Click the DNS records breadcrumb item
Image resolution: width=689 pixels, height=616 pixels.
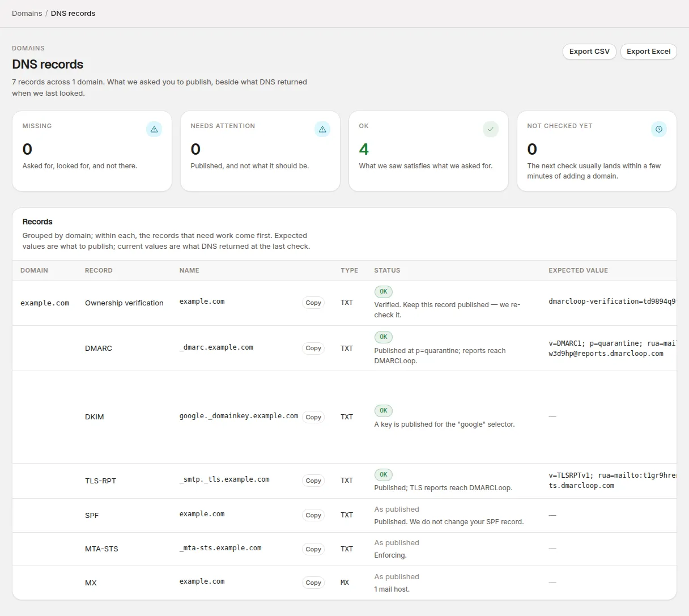(73, 14)
